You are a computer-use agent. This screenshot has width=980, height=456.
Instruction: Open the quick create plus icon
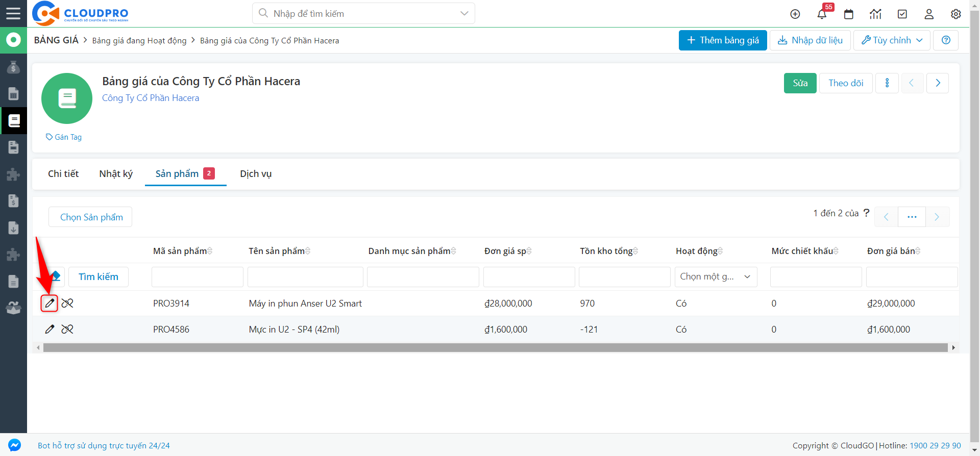click(x=795, y=14)
